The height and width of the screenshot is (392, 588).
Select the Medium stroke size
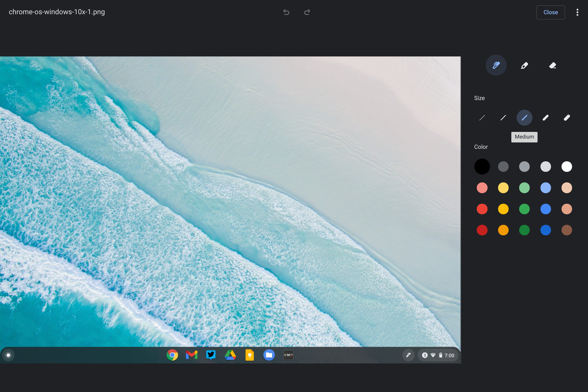524,117
